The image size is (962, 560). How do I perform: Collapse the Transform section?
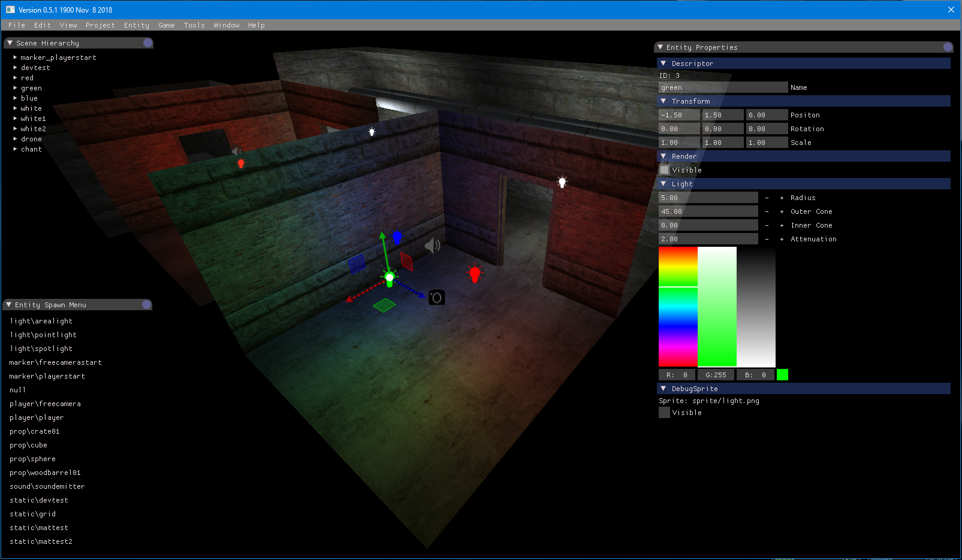[x=663, y=101]
